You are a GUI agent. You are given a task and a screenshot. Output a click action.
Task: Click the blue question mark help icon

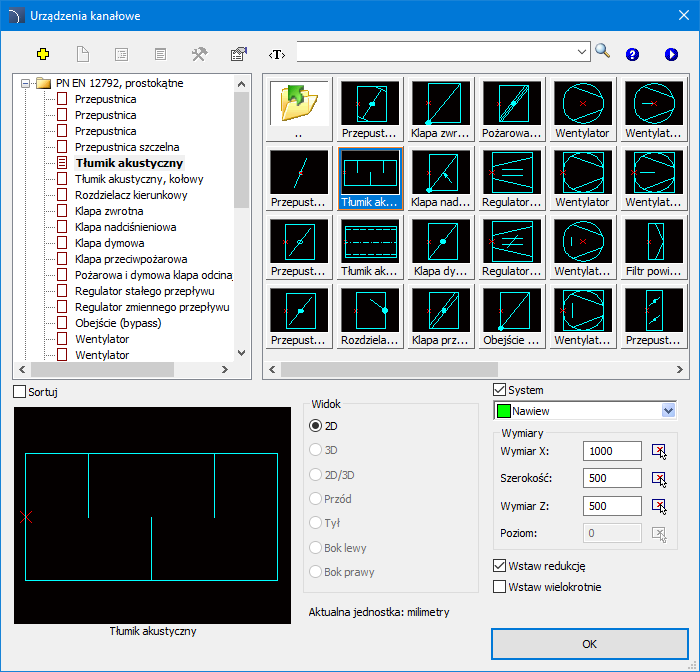(632, 54)
